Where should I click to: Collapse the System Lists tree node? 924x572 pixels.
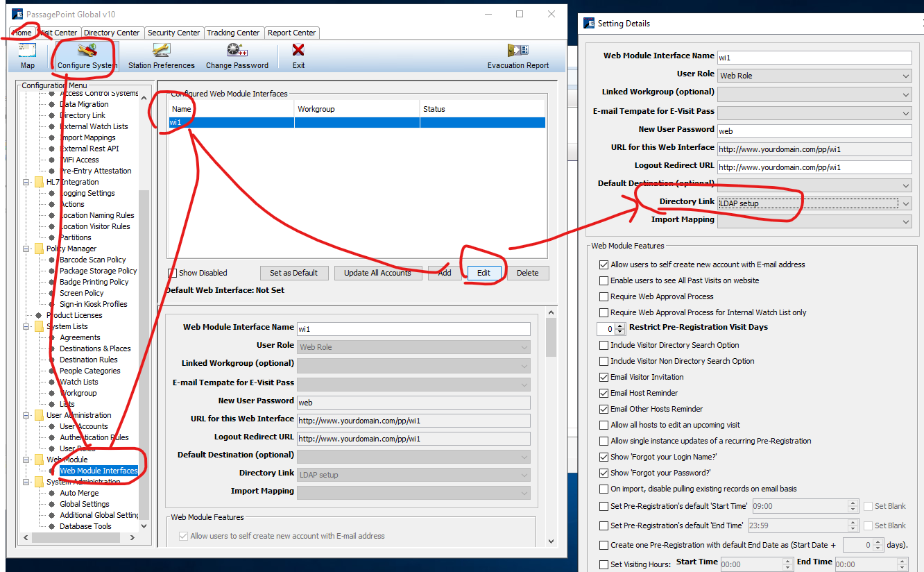click(x=26, y=326)
